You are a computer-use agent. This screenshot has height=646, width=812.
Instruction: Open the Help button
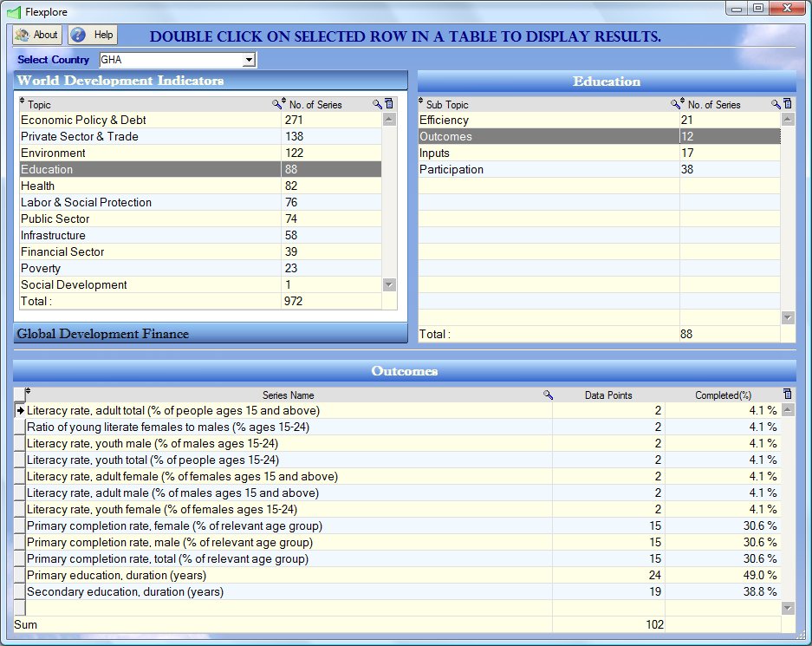pos(94,35)
